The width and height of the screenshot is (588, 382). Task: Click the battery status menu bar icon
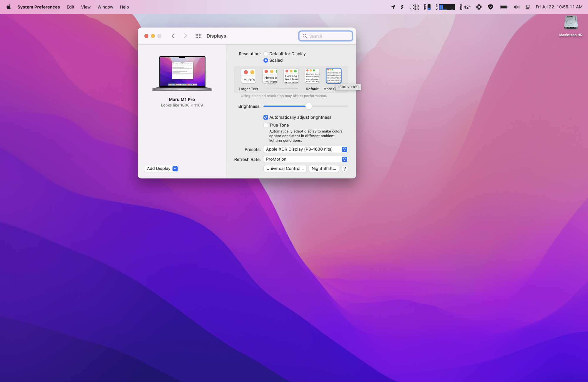[504, 7]
